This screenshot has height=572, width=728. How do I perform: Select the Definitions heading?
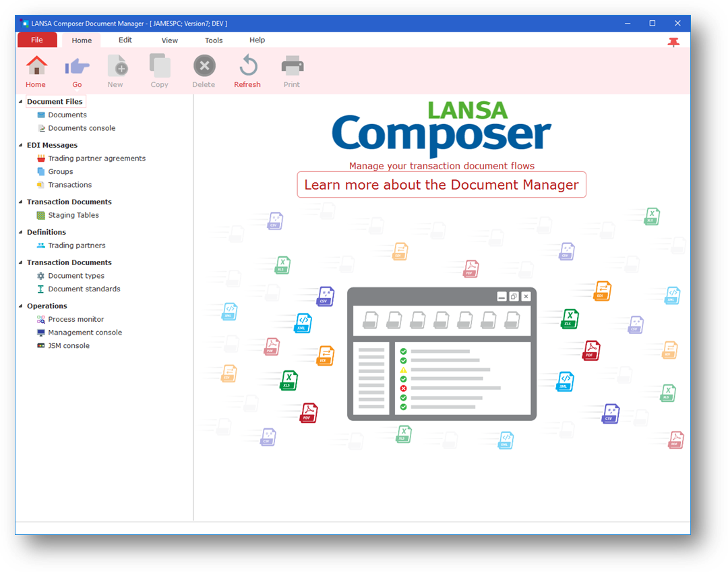pos(47,232)
